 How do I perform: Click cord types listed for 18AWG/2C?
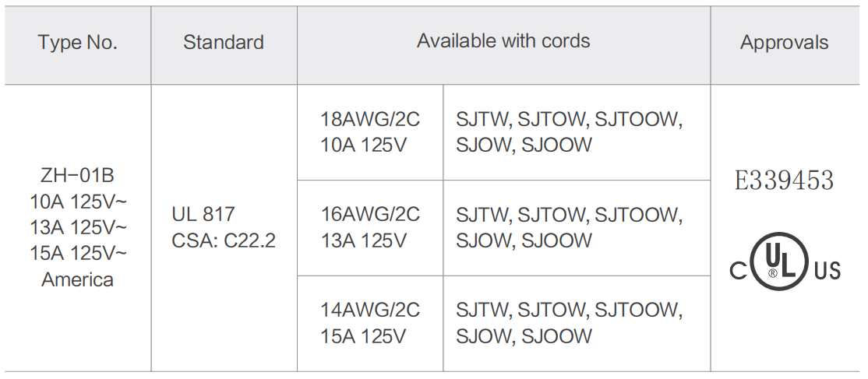pyautogui.click(x=570, y=132)
